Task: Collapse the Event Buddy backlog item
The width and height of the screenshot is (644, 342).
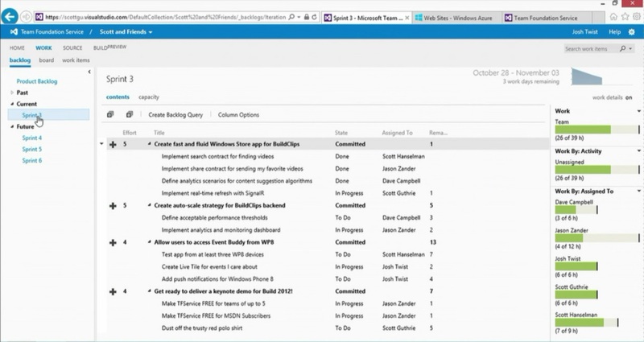Action: click(x=150, y=242)
